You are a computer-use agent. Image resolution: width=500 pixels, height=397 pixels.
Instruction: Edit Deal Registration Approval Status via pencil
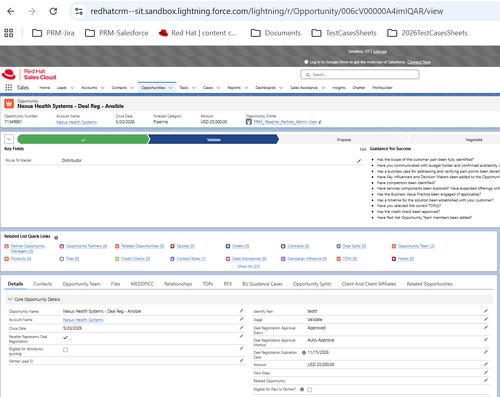[x=486, y=328]
